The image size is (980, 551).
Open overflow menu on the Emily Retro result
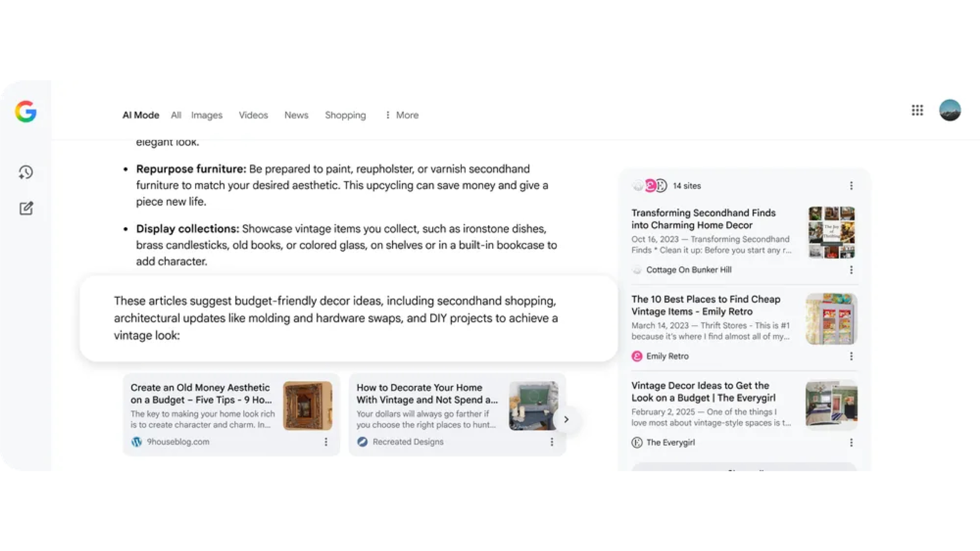851,356
